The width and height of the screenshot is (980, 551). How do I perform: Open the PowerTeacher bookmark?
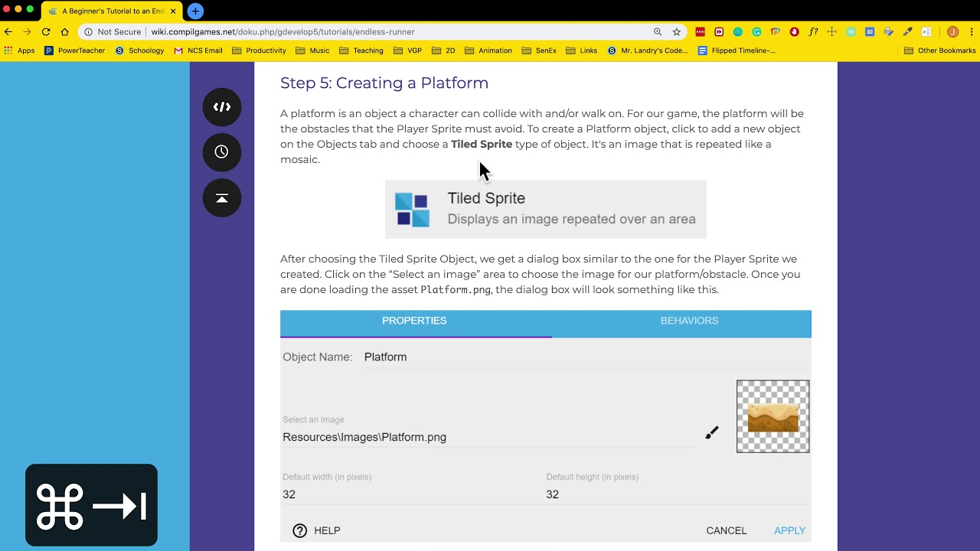coord(74,51)
